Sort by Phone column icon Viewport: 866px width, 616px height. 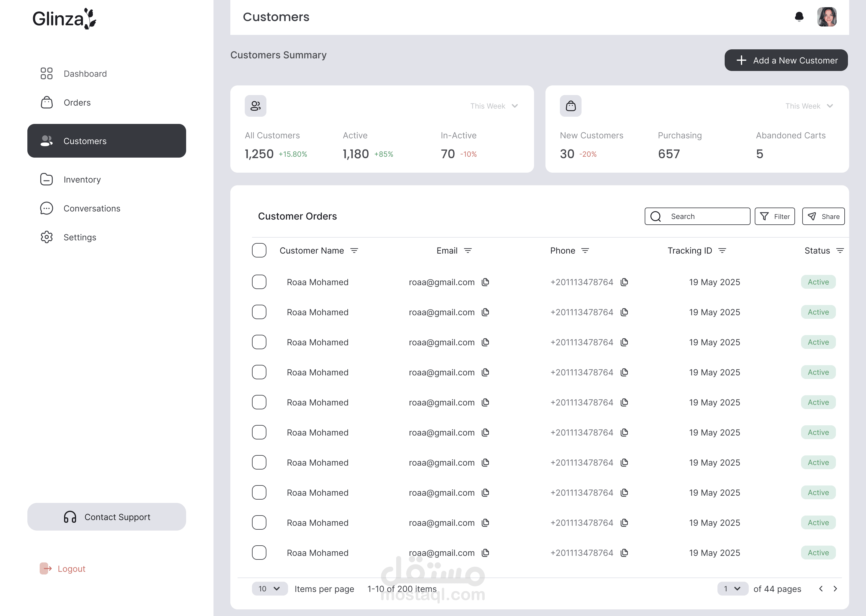[x=585, y=251]
